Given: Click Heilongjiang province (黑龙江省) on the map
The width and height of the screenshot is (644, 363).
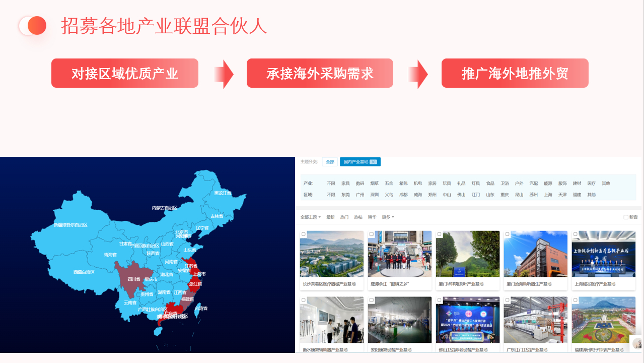Looking at the screenshot, I should click(222, 193).
